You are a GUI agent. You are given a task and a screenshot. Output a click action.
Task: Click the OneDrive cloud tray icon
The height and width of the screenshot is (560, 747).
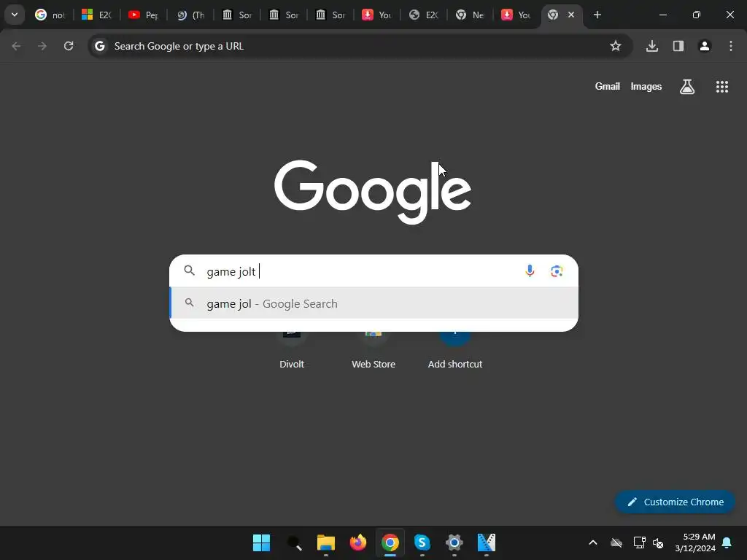click(616, 542)
